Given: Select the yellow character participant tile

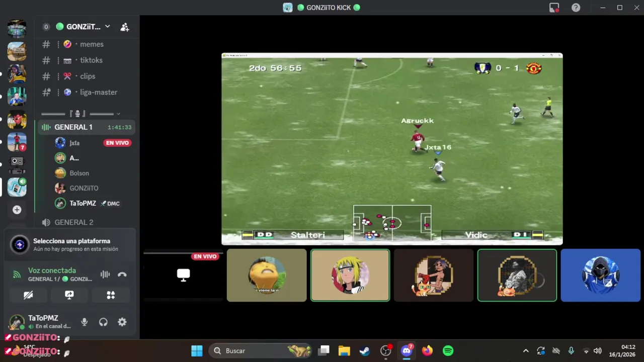Looking at the screenshot, I should click(x=267, y=275).
